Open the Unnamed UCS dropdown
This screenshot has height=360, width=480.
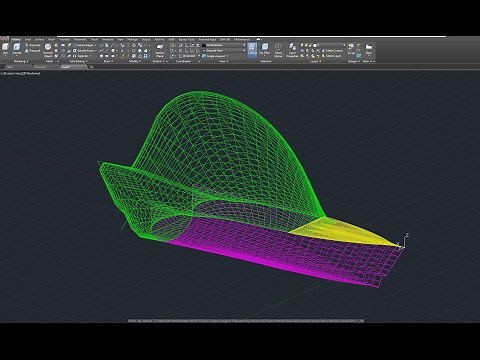click(x=189, y=56)
